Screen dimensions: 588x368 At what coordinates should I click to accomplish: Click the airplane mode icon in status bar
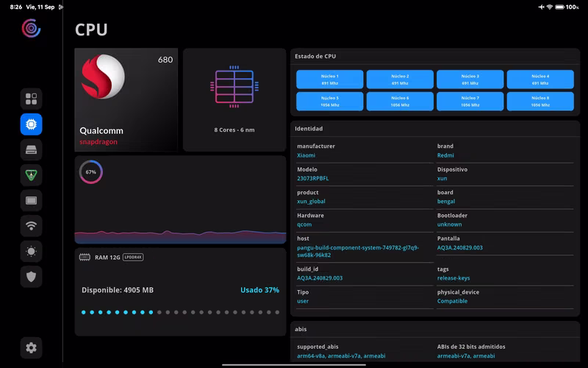coord(541,7)
